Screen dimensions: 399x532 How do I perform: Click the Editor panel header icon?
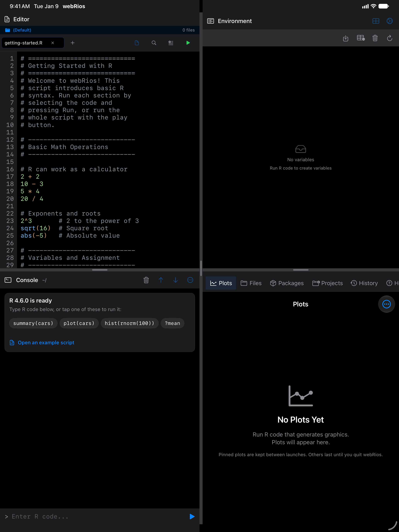pos(7,19)
